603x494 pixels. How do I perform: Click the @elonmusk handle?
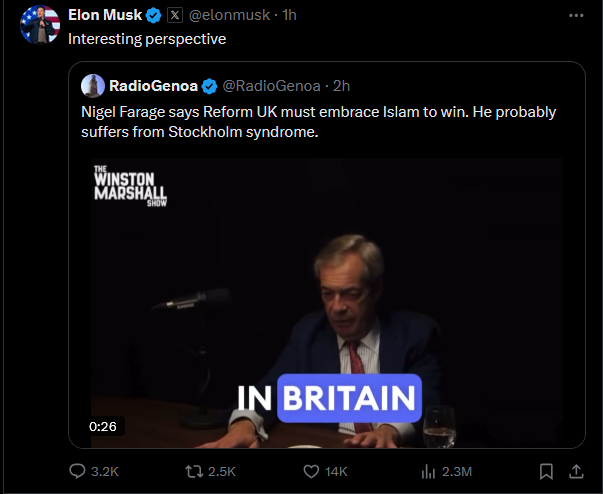[227, 16]
